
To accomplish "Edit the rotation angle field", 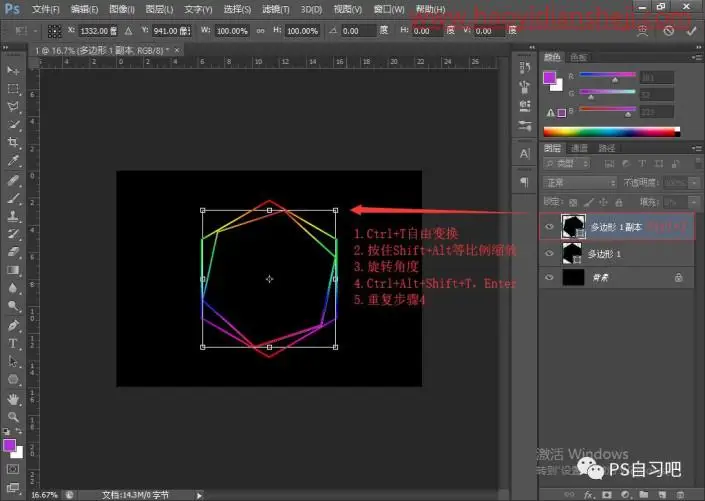I will pyautogui.click(x=358, y=31).
